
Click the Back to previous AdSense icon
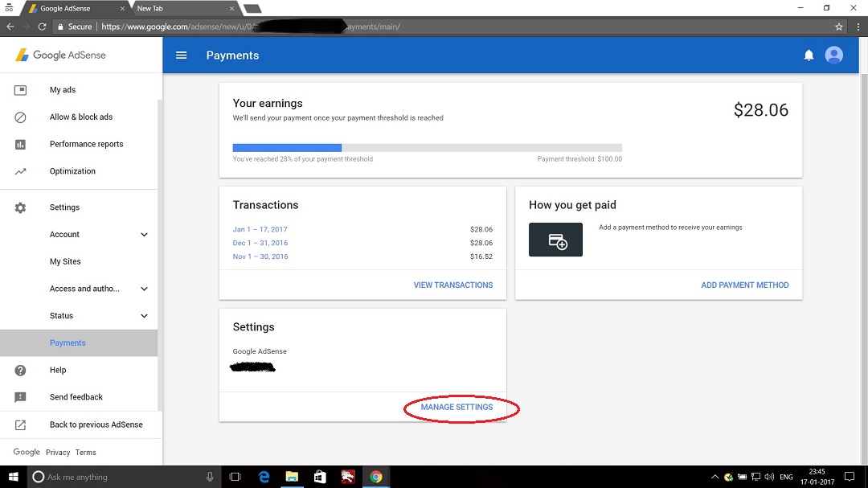pyautogui.click(x=20, y=424)
